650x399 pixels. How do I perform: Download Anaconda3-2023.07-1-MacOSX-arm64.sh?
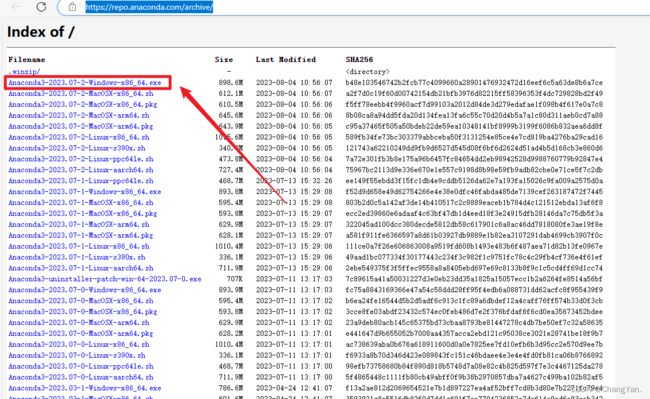79,225
